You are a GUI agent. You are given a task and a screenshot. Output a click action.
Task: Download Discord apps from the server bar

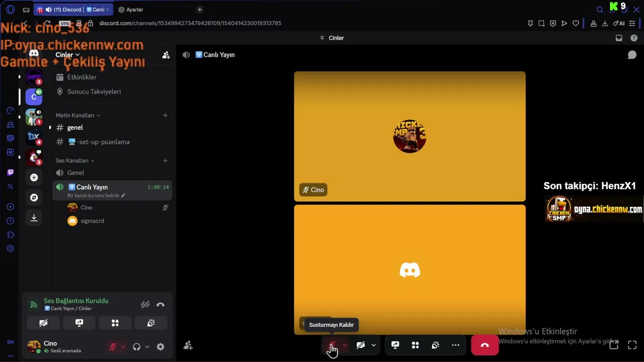click(x=34, y=218)
